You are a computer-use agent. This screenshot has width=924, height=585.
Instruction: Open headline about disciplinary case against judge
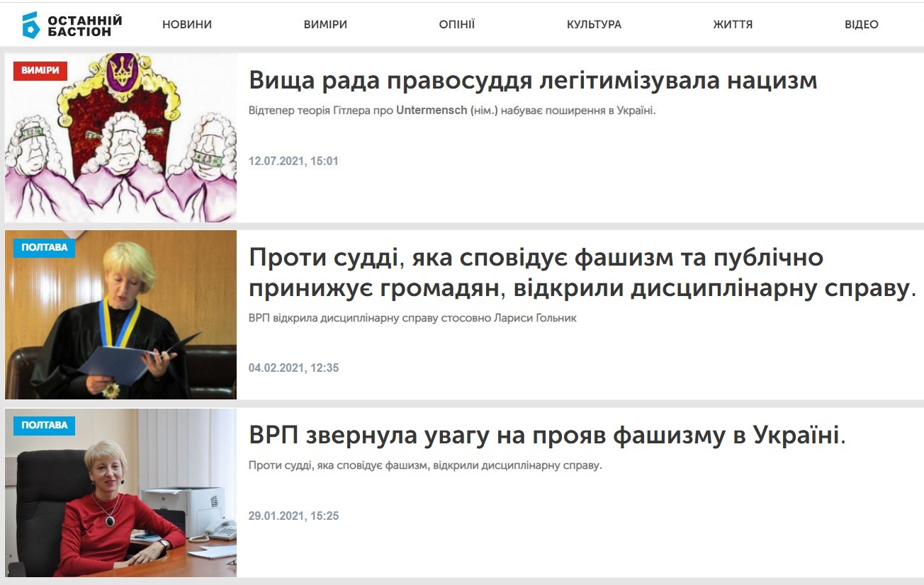[x=581, y=273]
